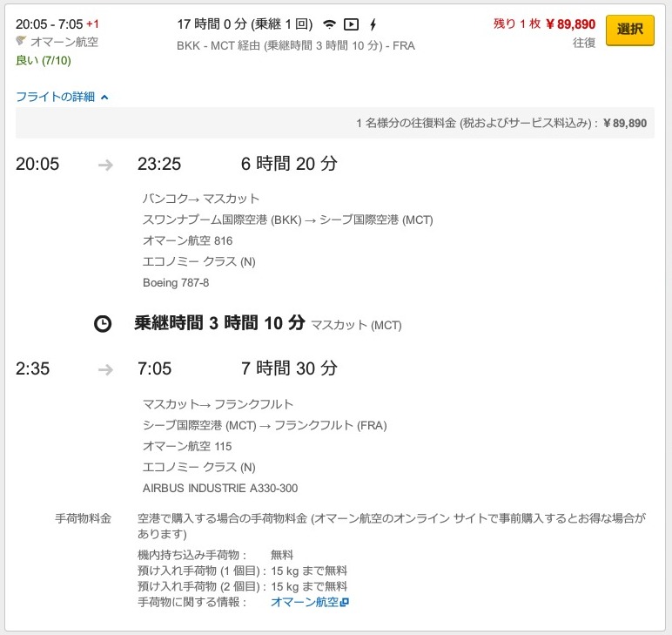Click the 往復 label under price
This screenshot has width=672, height=635.
[x=584, y=43]
